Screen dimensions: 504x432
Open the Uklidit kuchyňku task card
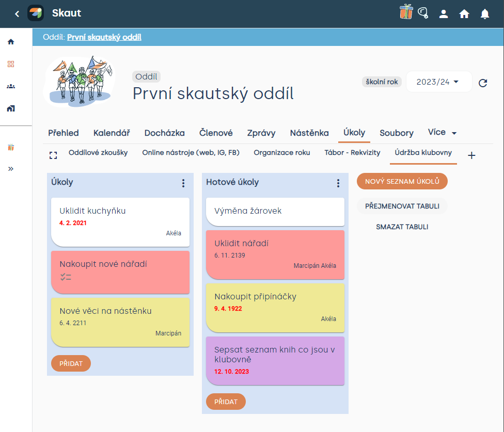(120, 222)
